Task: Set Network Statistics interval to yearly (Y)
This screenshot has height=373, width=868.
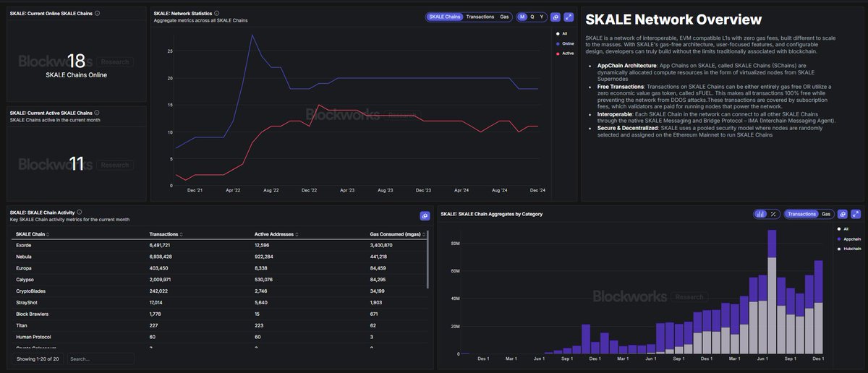Action: tap(542, 17)
